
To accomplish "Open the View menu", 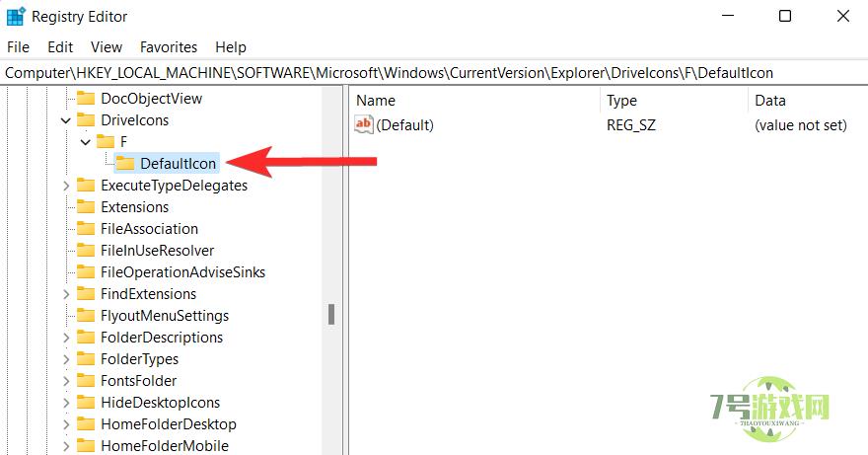I will 107,47.
